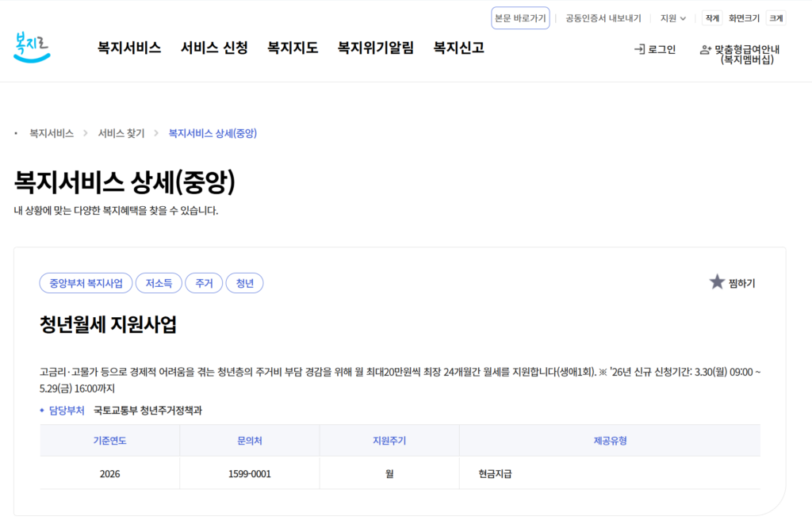Select 복지지도 in the navigation
This screenshot has width=812, height=524.
point(293,48)
